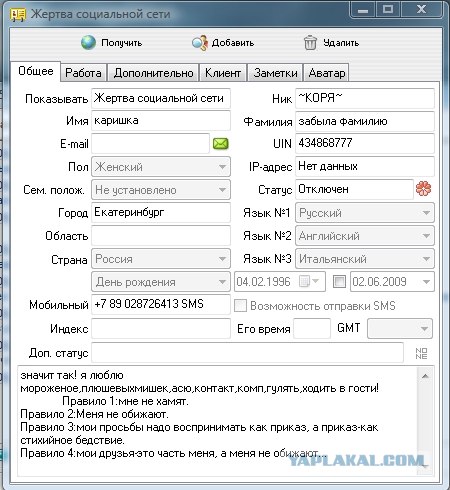
Task: Click the empty E-mail field
Action: point(151,144)
